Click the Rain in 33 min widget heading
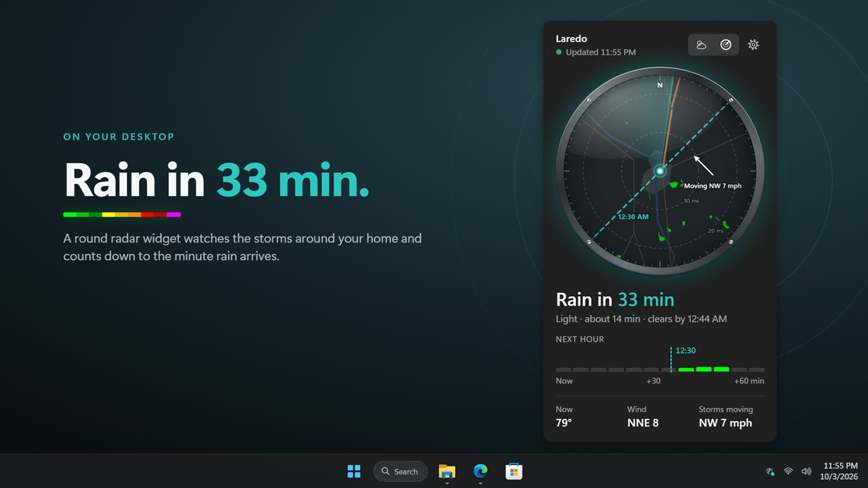Screen dimensions: 868x488 point(615,300)
